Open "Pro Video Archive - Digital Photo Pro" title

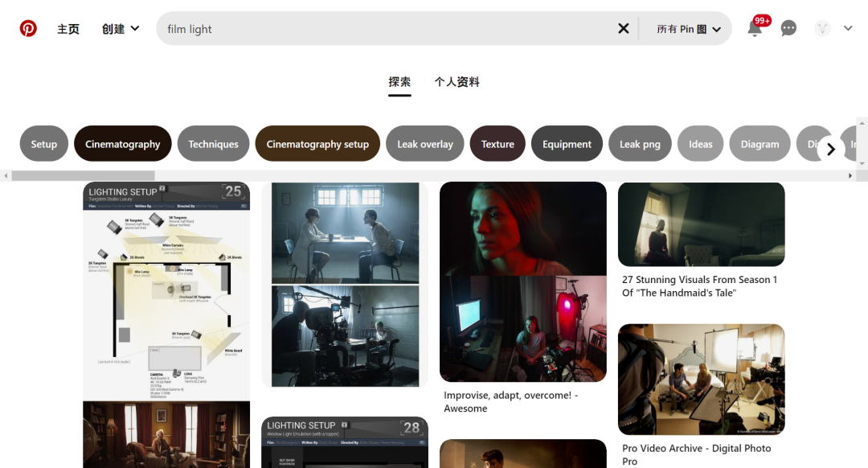click(696, 454)
